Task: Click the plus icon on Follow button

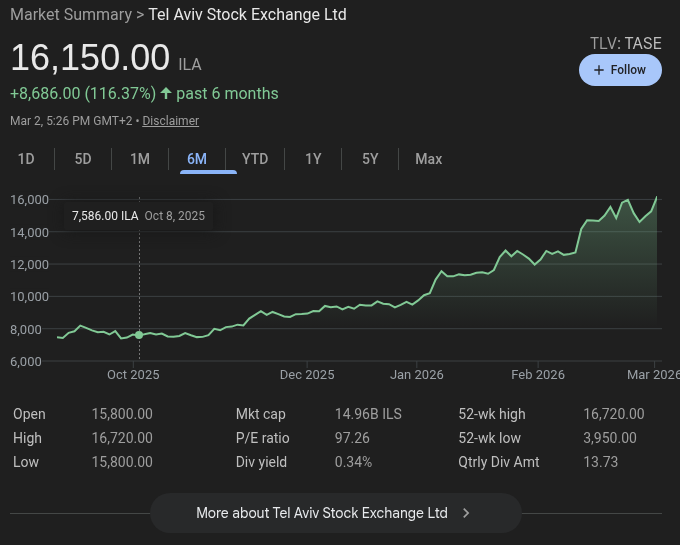Action: [x=599, y=70]
